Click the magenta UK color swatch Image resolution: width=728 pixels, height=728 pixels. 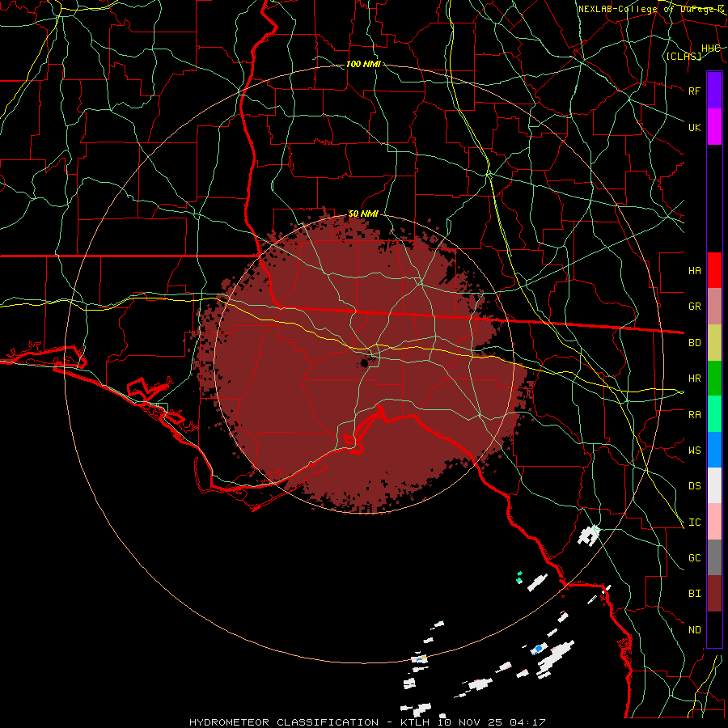714,127
